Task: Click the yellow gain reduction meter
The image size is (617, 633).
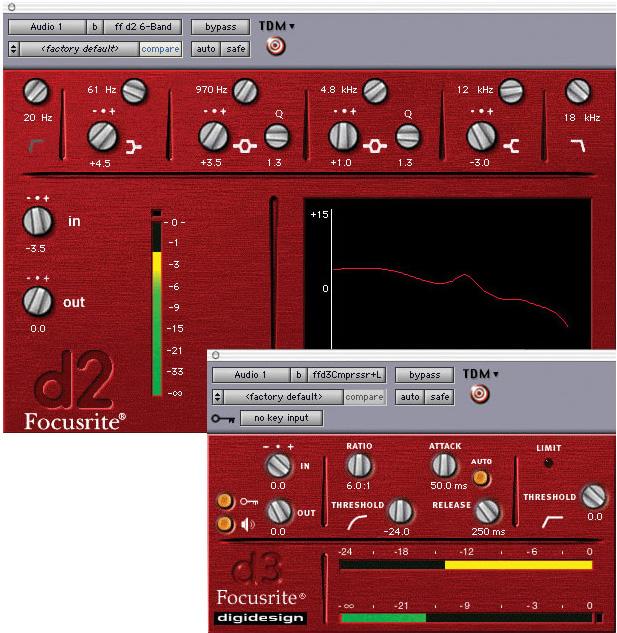Action: [x=466, y=565]
